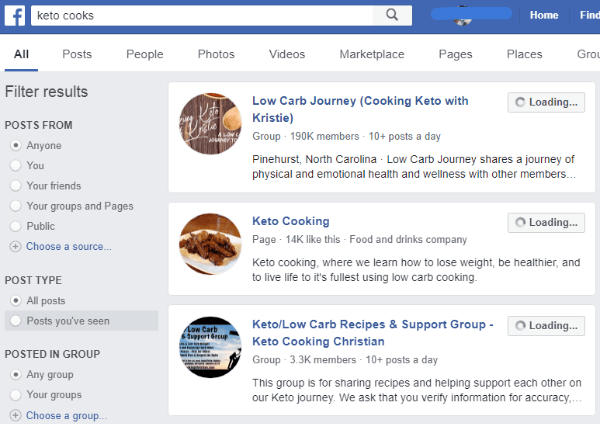
Task: Switch to the Posts tab
Action: tap(77, 54)
